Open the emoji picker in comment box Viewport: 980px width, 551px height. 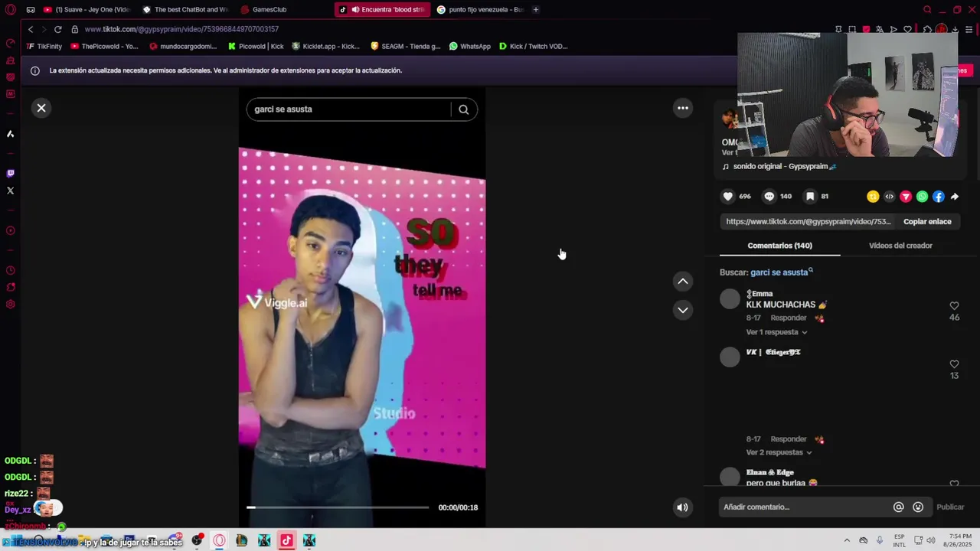[x=918, y=507]
